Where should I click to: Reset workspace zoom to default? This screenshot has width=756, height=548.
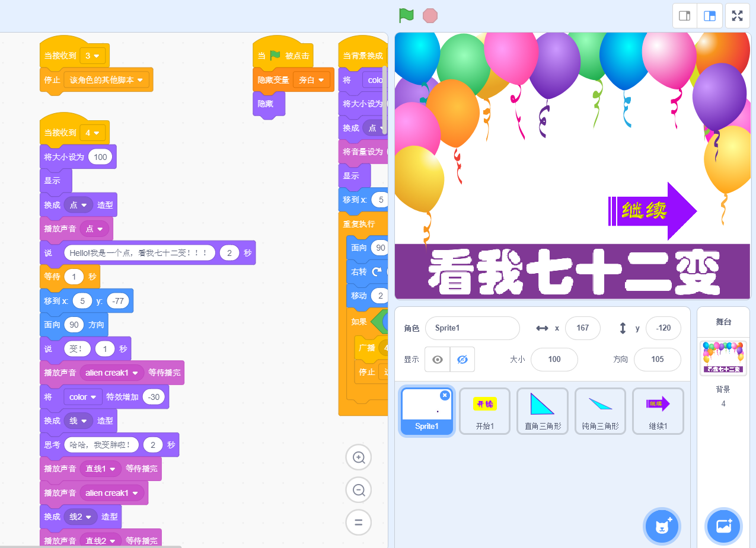pyautogui.click(x=359, y=523)
